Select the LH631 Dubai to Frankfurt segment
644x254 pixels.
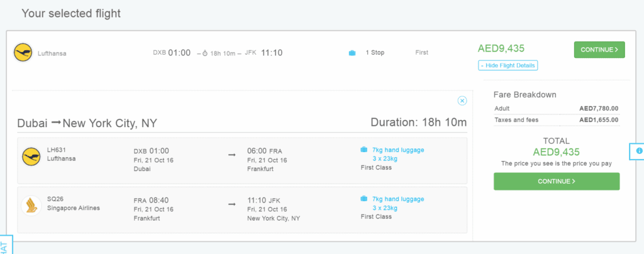(242, 161)
